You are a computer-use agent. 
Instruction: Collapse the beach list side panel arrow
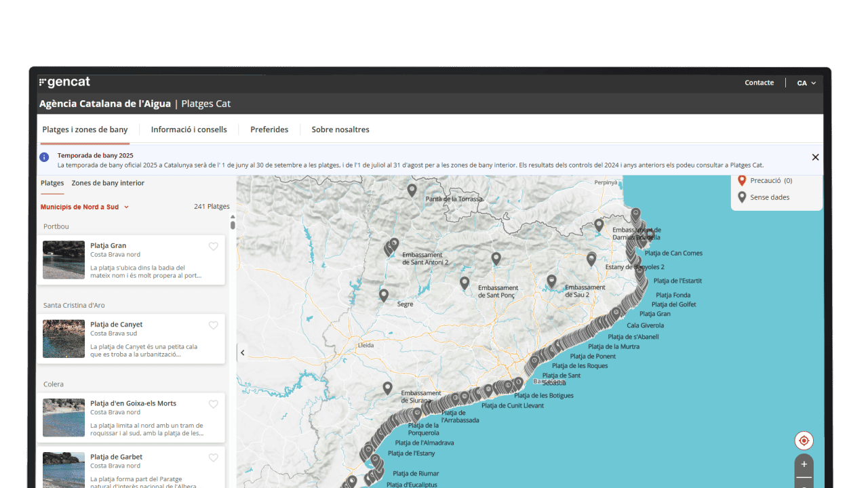[242, 352]
